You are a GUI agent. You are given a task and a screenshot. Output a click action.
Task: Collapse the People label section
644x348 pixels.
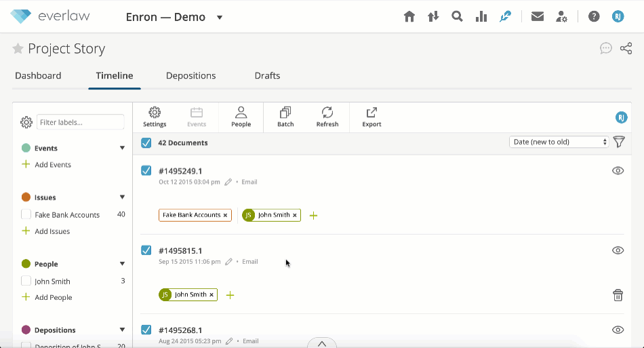(122, 264)
